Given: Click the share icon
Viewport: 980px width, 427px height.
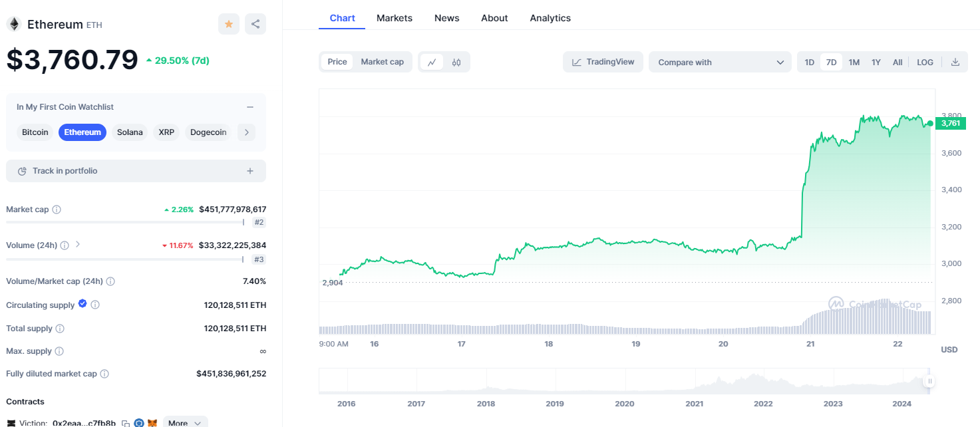Looking at the screenshot, I should coord(255,24).
